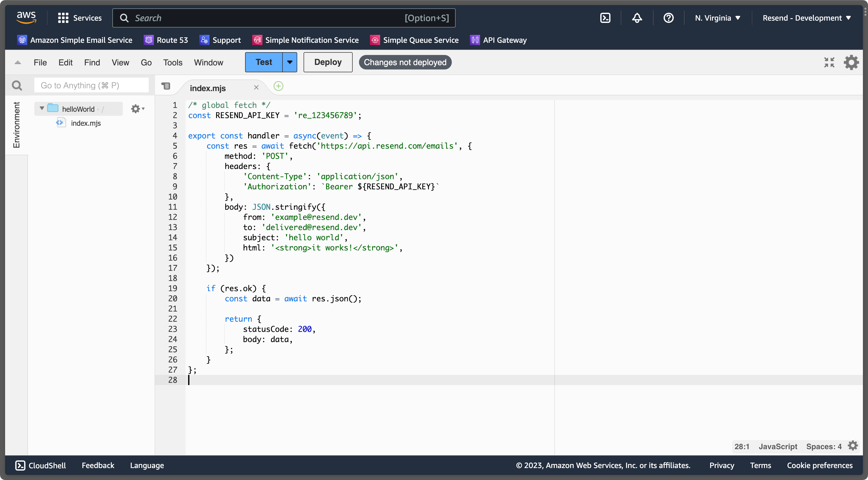Click the index.mjs file icon in tree
Screen dimensions: 868x480
click(x=61, y=122)
